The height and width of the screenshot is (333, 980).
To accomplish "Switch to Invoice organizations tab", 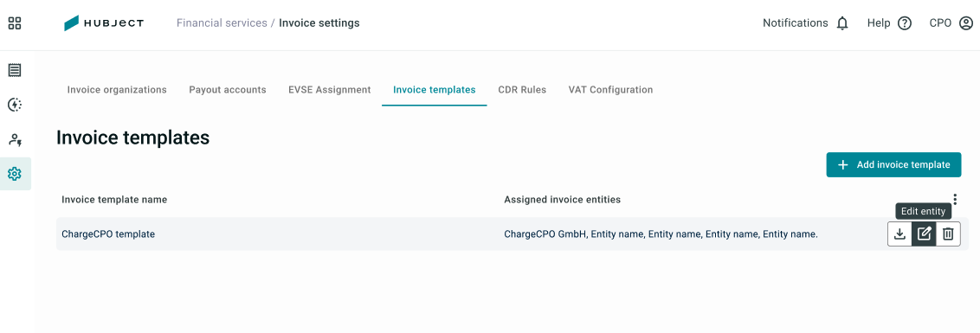I will coord(117,90).
